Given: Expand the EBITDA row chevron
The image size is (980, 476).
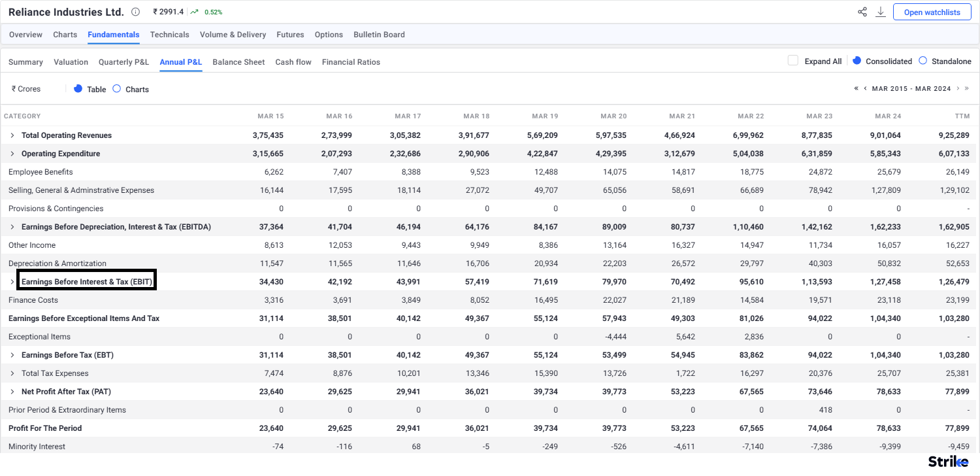Looking at the screenshot, I should click(x=12, y=227).
